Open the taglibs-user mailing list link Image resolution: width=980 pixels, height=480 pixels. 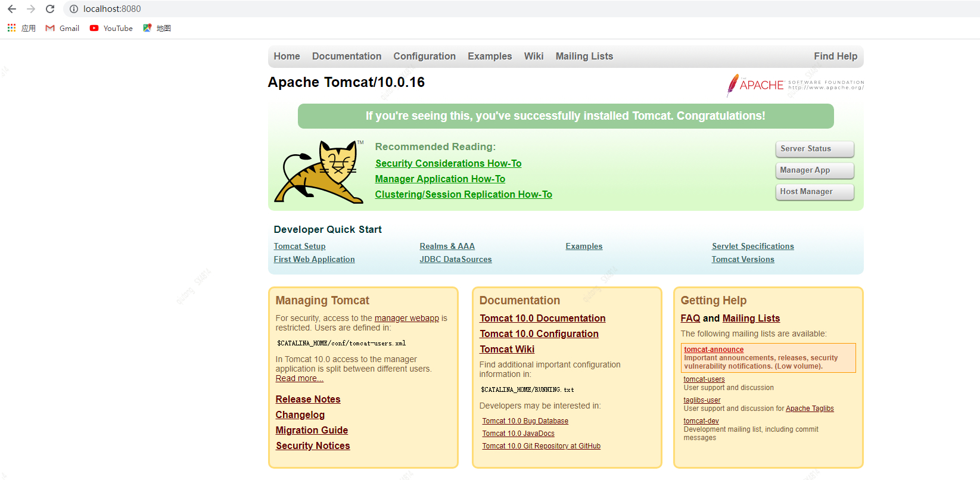(702, 400)
